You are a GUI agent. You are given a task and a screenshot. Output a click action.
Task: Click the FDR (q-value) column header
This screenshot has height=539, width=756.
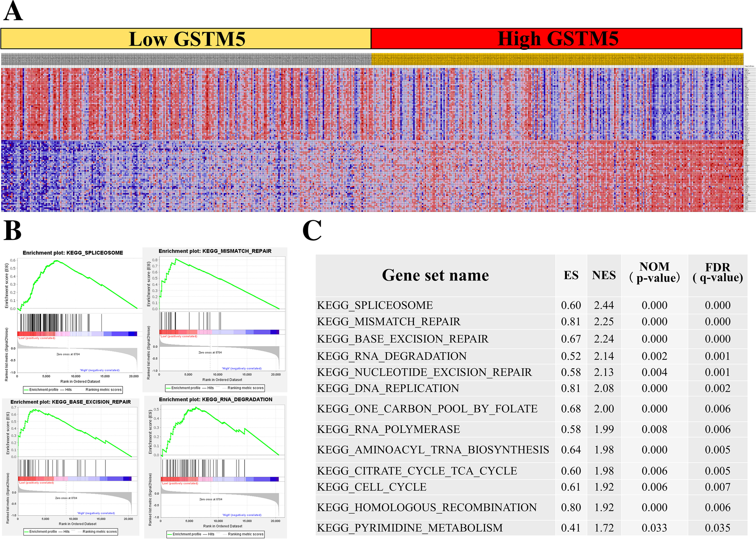click(718, 272)
